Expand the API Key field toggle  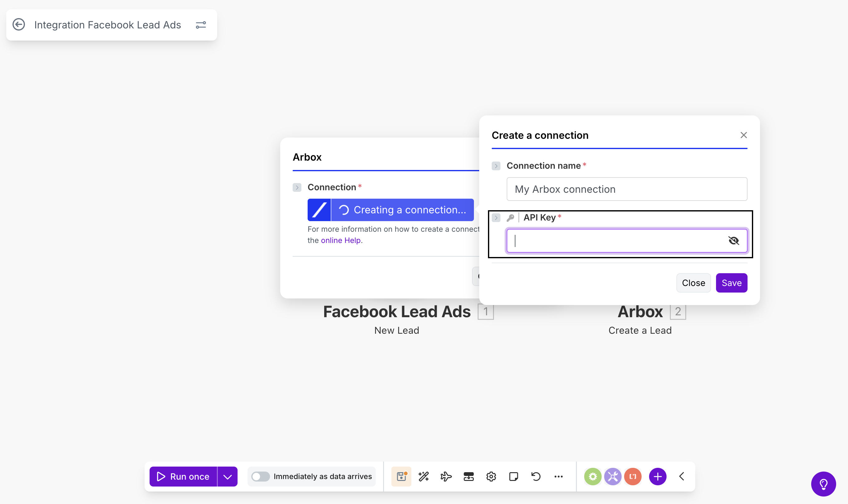(x=496, y=218)
